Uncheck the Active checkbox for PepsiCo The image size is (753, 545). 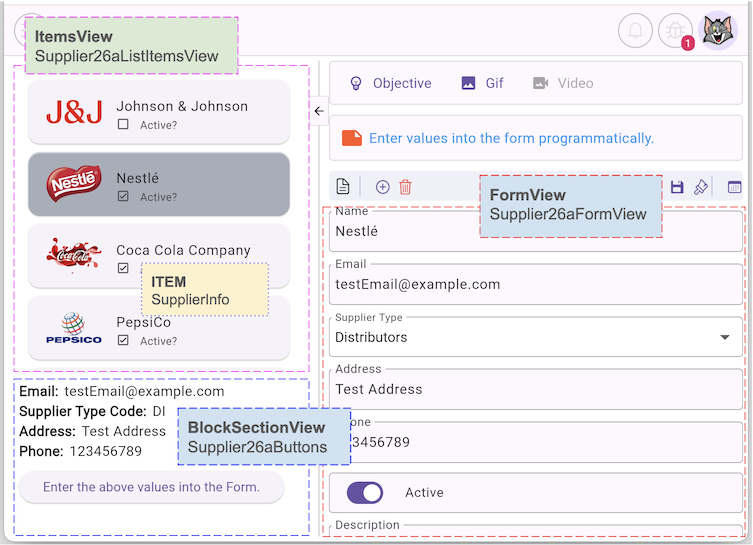click(x=123, y=341)
